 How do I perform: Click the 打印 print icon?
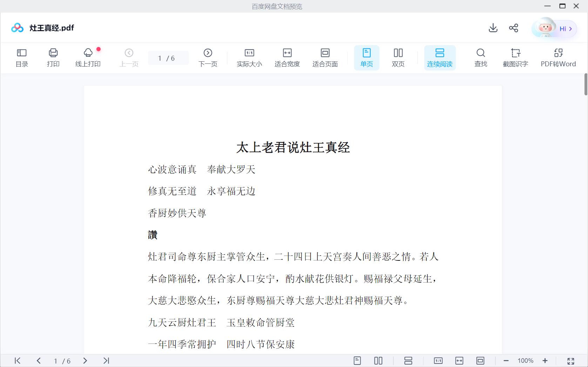pos(53,58)
